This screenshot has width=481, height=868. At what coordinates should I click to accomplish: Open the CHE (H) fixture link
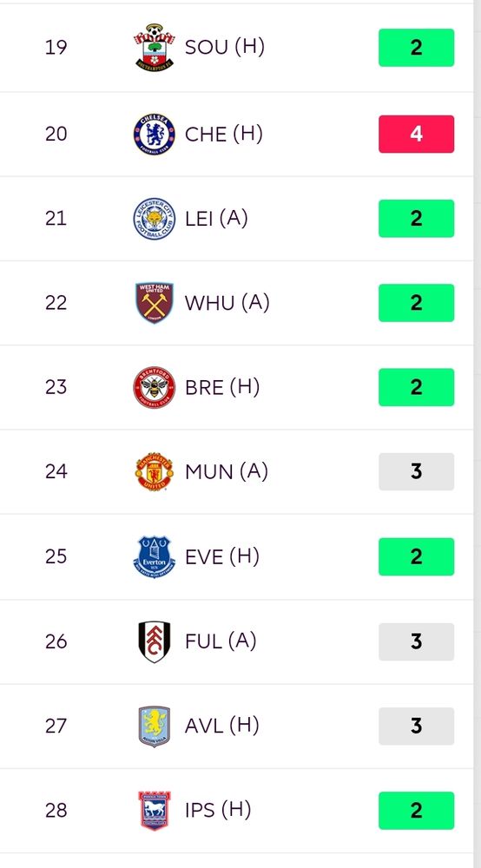point(224,134)
